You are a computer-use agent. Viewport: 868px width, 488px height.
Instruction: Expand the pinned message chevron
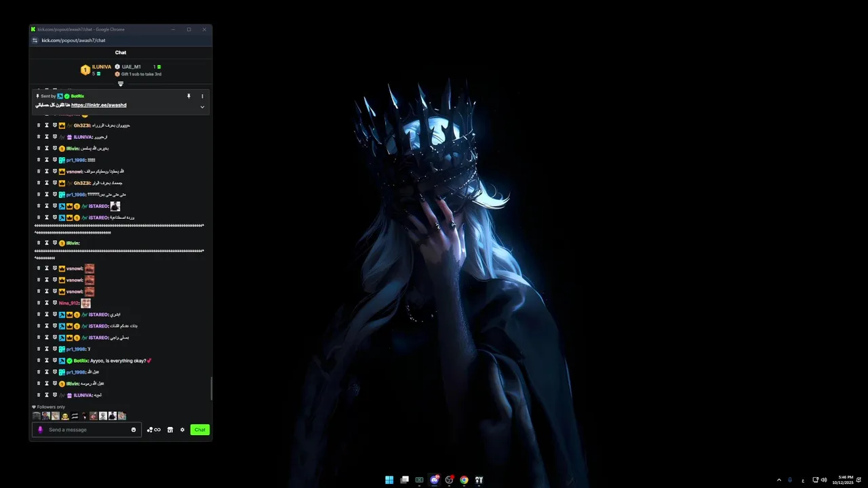[x=202, y=107]
